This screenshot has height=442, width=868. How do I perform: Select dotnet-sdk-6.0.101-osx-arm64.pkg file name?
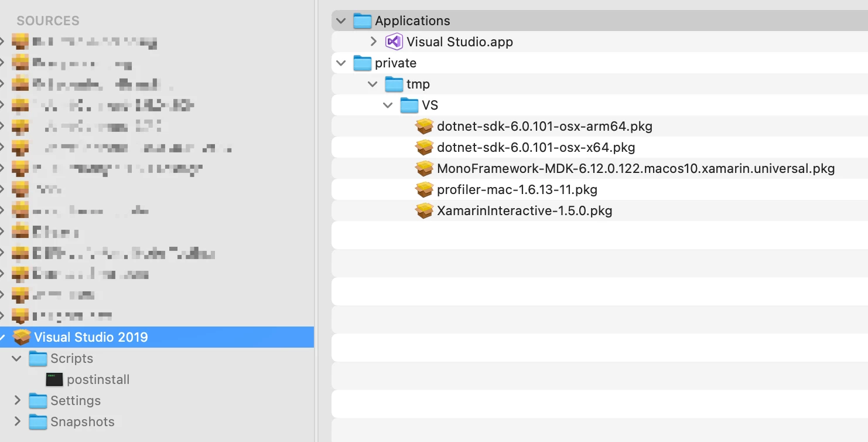coord(545,127)
